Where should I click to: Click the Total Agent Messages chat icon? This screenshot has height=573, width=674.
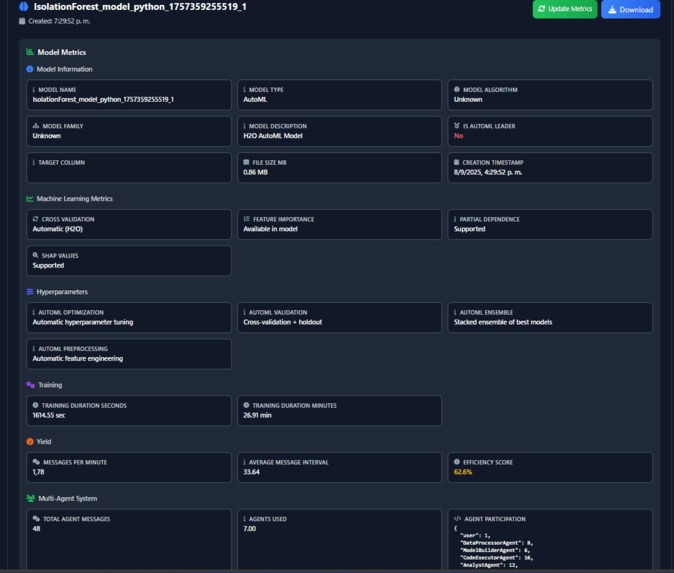(36, 518)
